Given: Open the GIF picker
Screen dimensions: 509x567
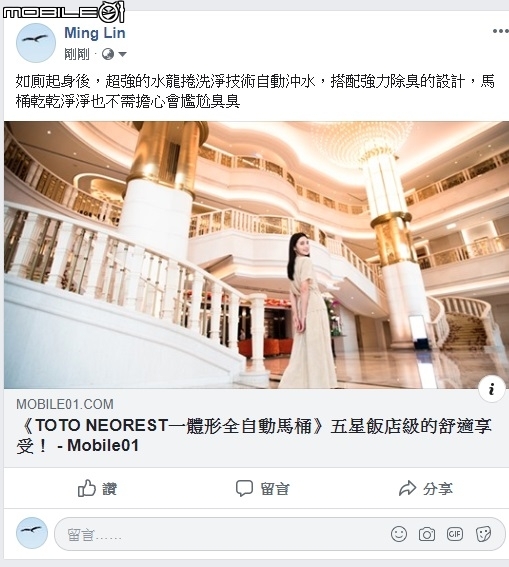Looking at the screenshot, I should [455, 534].
